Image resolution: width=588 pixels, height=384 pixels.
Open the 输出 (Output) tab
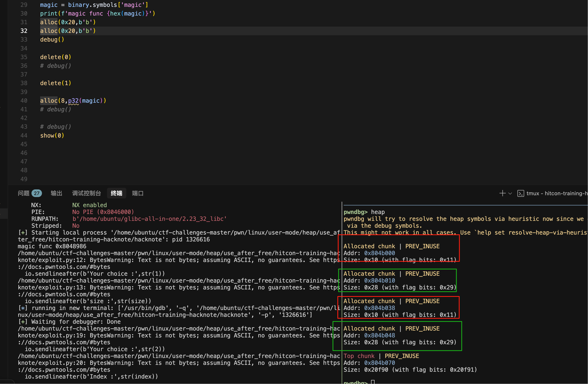(56, 193)
